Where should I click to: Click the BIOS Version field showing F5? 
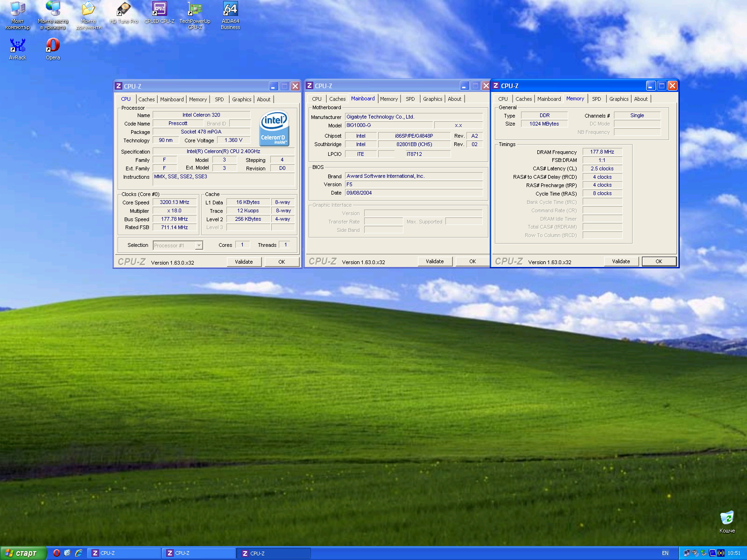click(x=413, y=185)
